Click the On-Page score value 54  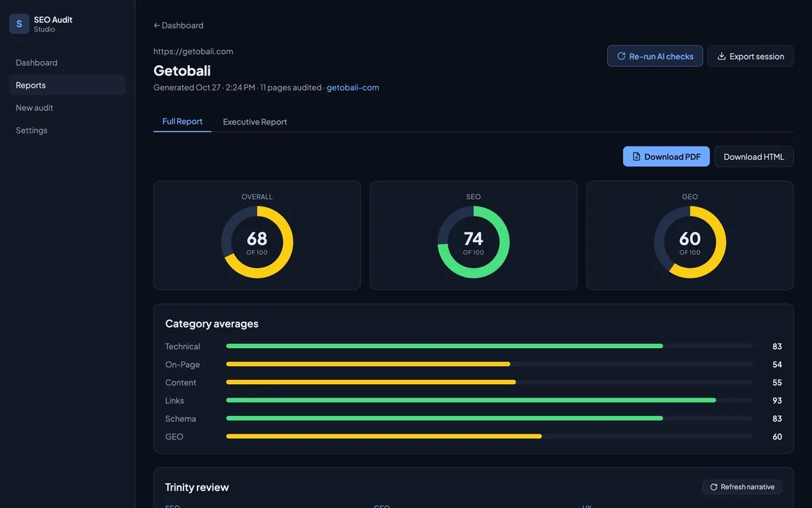tap(777, 364)
